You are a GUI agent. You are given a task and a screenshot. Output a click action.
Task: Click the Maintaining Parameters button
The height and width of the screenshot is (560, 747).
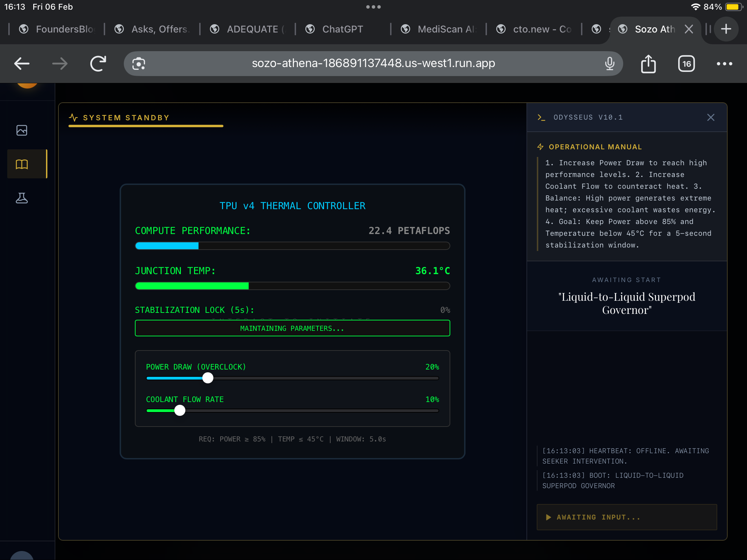[x=292, y=328]
